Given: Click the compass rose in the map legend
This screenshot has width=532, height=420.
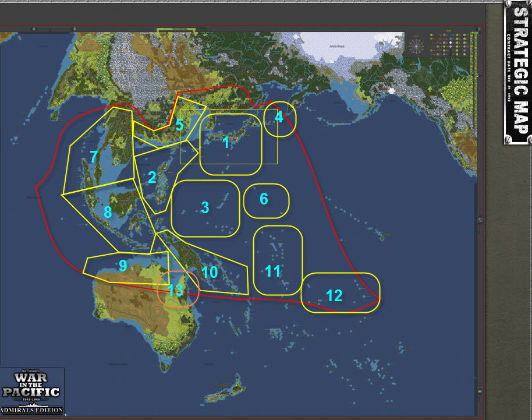Looking at the screenshot, I should click(x=416, y=47).
